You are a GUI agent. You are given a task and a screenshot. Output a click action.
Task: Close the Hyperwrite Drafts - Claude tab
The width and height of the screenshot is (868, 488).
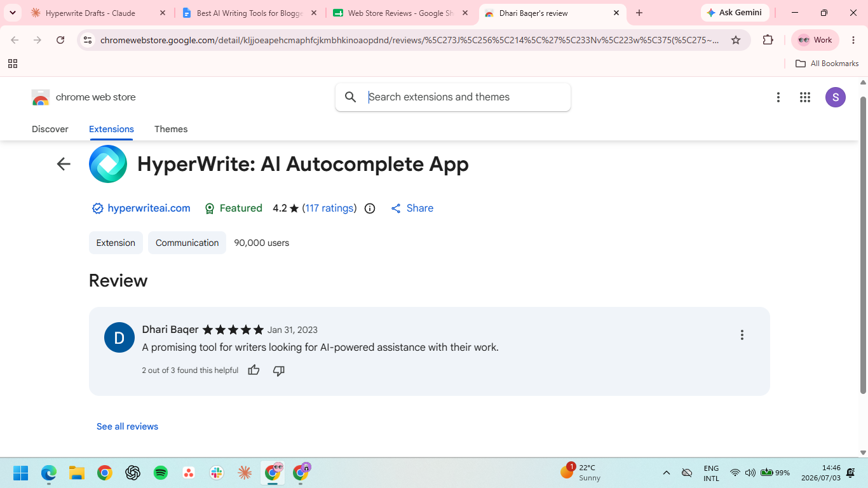pos(163,13)
